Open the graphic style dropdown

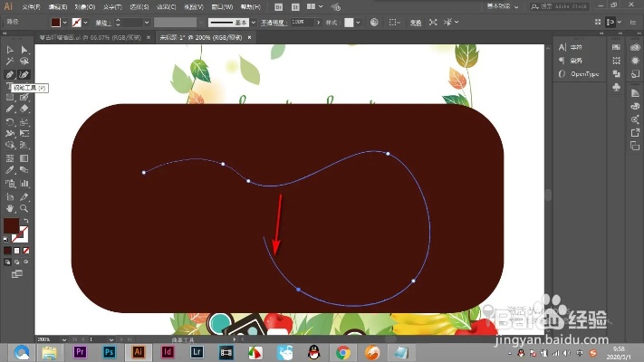358,23
